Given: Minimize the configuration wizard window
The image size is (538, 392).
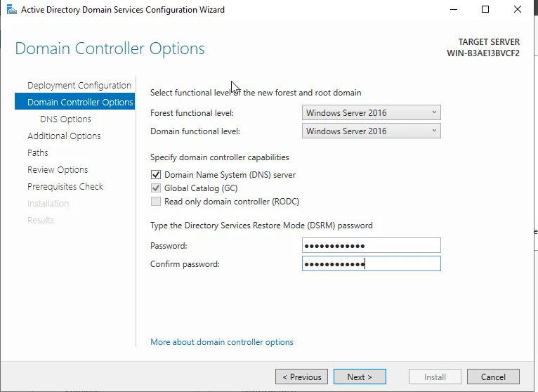Looking at the screenshot, I should click(454, 10).
